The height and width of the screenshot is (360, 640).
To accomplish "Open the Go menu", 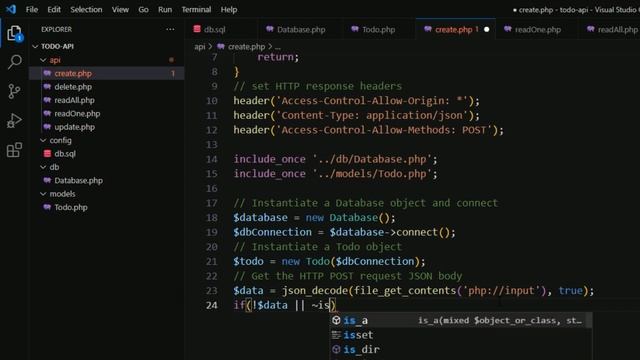I will click(x=143, y=9).
